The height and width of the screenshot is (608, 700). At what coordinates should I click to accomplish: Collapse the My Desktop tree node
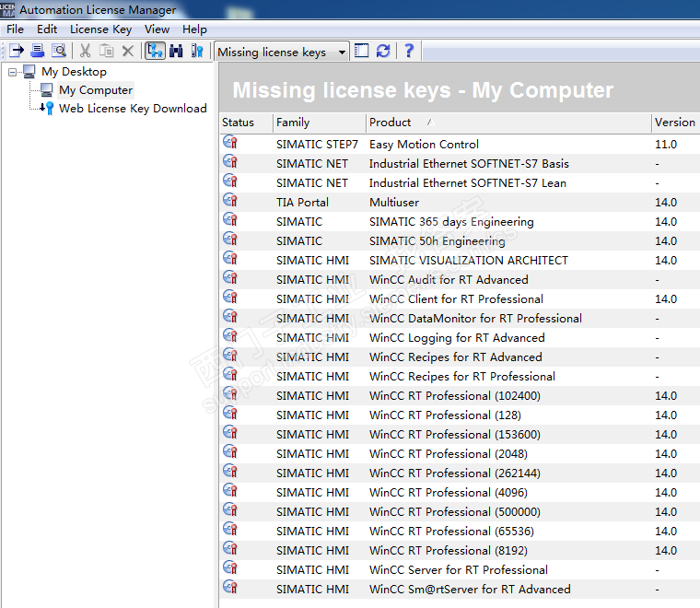click(13, 72)
